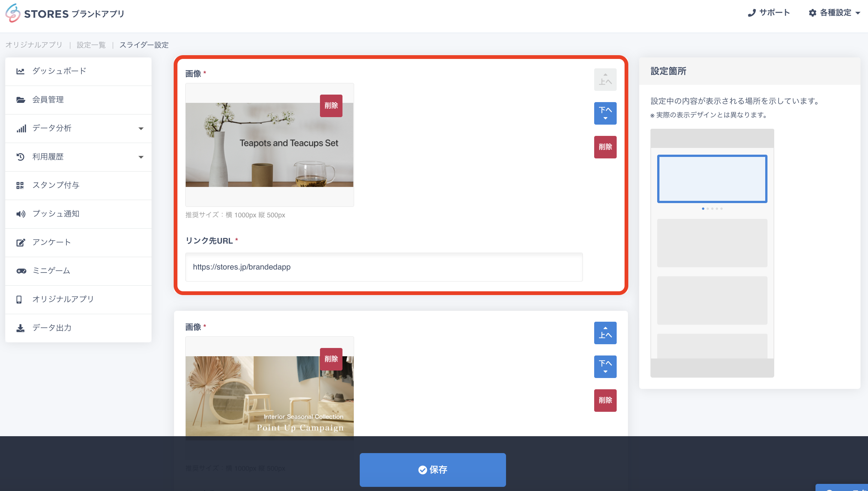Delete the Point Up Campaign image
Image resolution: width=868 pixels, height=491 pixels.
pos(331,359)
